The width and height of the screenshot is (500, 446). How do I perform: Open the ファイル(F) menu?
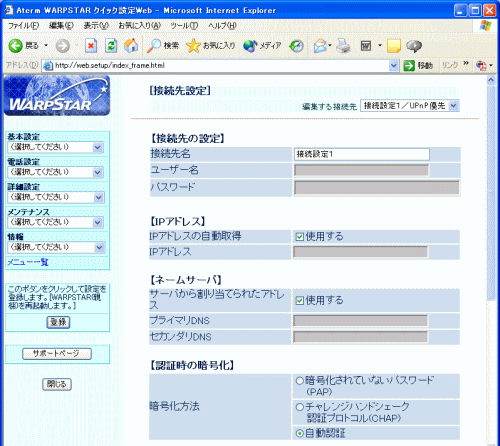[23, 26]
